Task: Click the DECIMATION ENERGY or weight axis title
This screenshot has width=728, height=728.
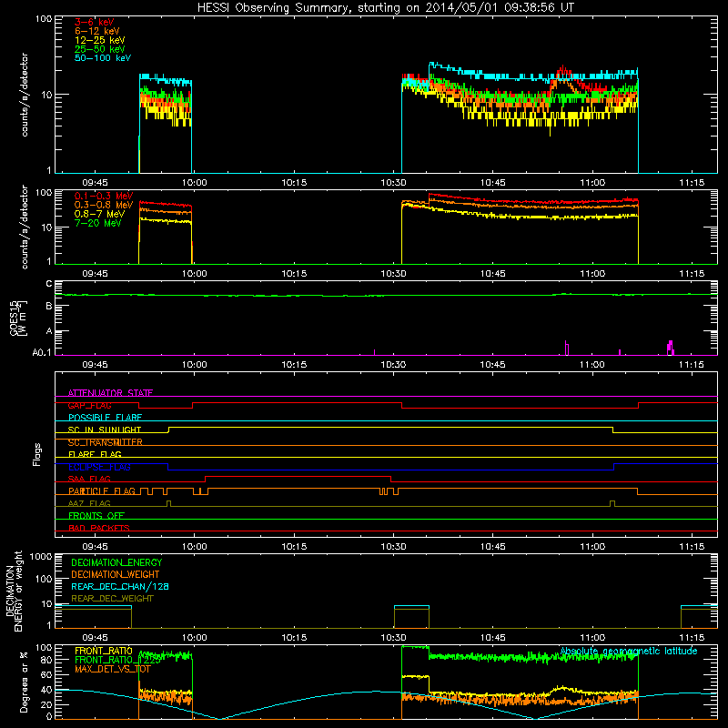Action: 14,591
